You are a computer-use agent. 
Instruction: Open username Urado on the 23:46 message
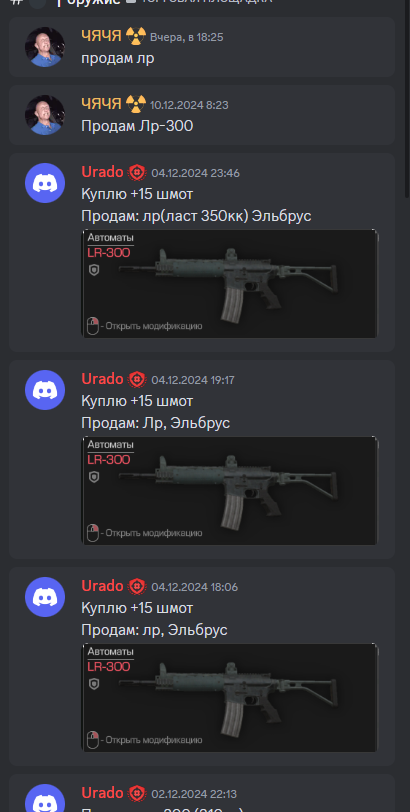(x=102, y=172)
